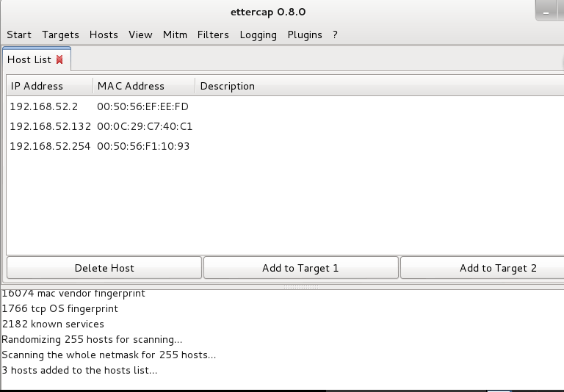Click MAC address 00:0C:29:C7:40:C1
Viewport: 564px width, 392px height.
point(145,126)
